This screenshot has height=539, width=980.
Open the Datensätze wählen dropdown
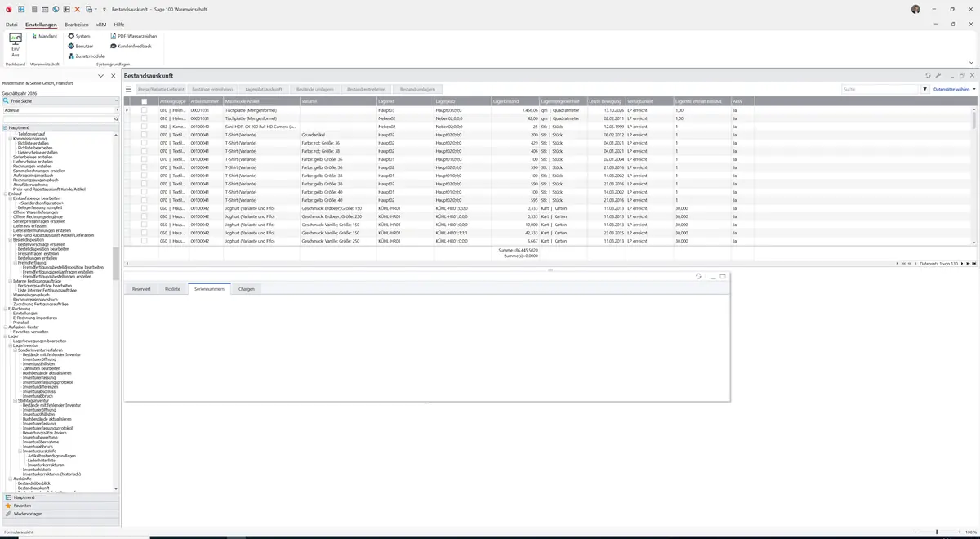pyautogui.click(x=954, y=89)
